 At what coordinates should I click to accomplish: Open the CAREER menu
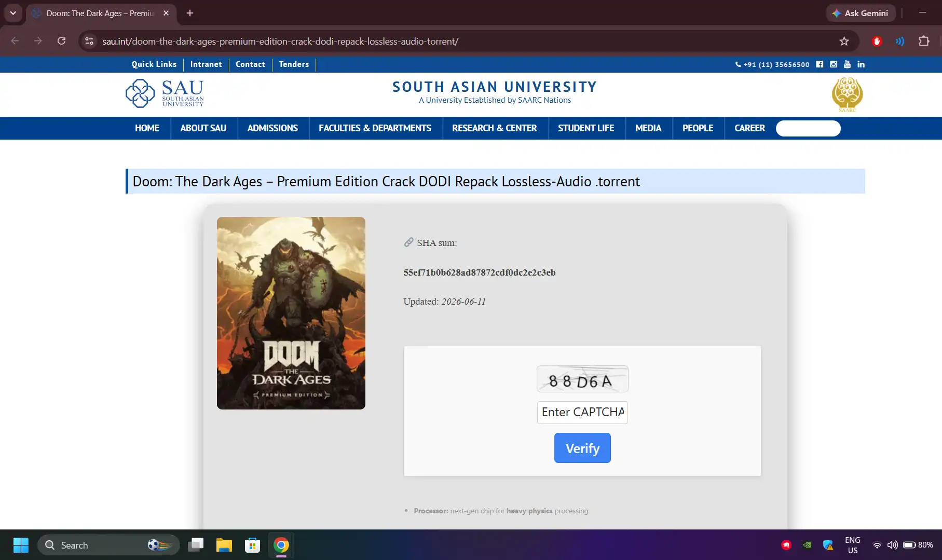coord(749,128)
